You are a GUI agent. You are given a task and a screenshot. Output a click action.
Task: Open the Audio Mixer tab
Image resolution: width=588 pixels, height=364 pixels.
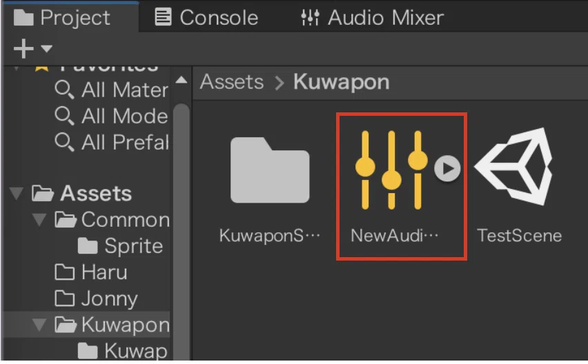click(373, 17)
